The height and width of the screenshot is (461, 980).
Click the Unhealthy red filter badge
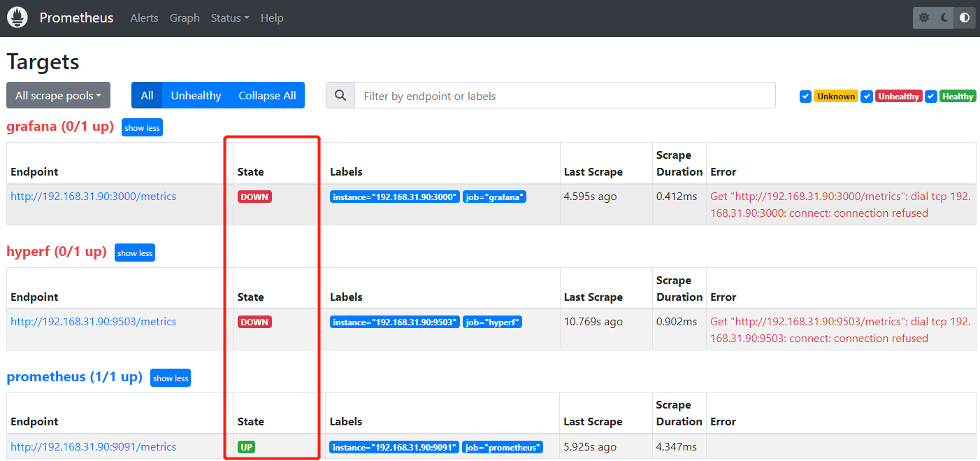(x=899, y=97)
